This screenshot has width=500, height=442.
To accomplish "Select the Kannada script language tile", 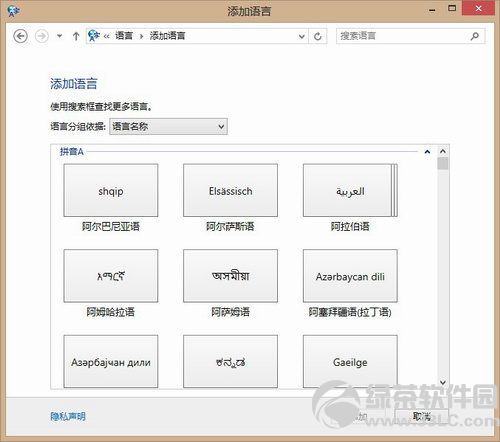I will [x=230, y=362].
